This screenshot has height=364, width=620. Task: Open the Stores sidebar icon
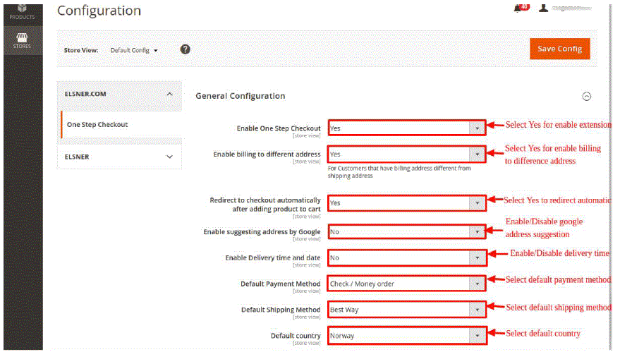tap(23, 41)
